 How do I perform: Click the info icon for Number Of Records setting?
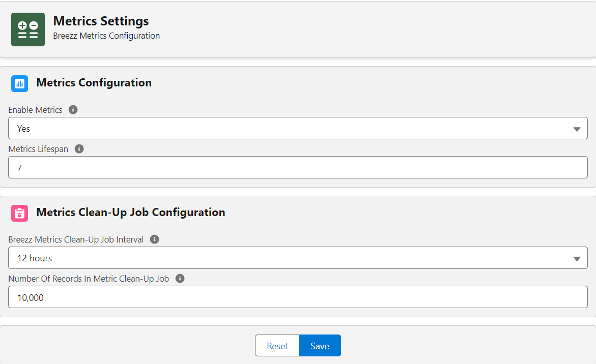[x=180, y=278]
